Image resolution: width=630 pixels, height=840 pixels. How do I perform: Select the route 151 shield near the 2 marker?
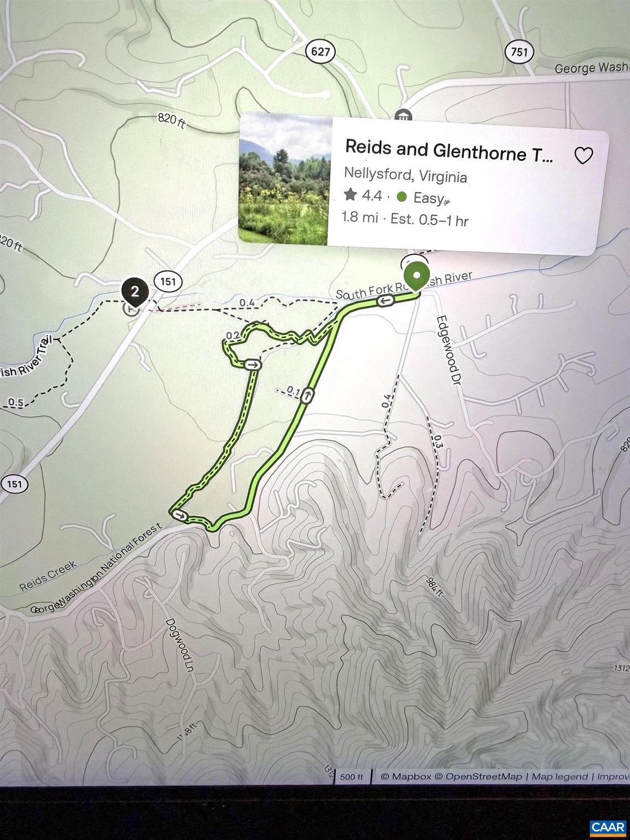[x=168, y=281]
